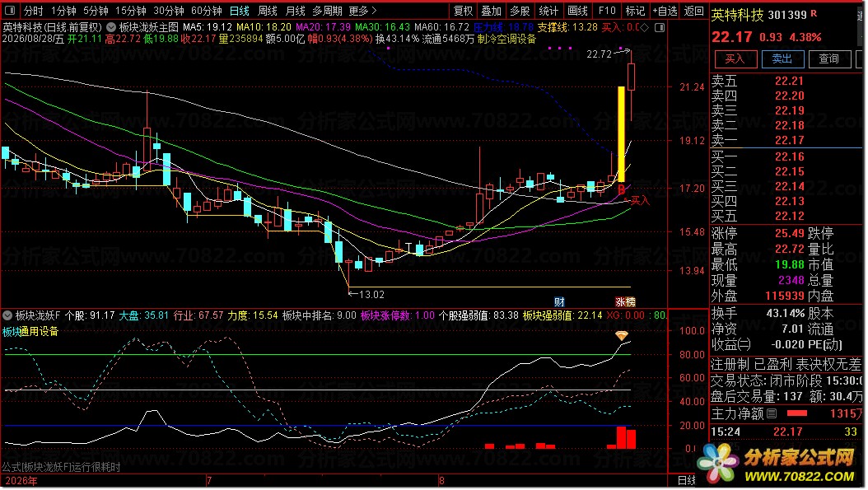The image size is (868, 490).
Task: Click the 日线 label at the bottom axis
Action: (x=687, y=481)
